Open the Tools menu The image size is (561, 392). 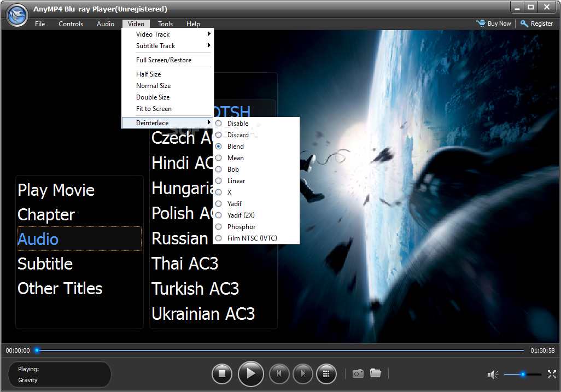point(165,24)
